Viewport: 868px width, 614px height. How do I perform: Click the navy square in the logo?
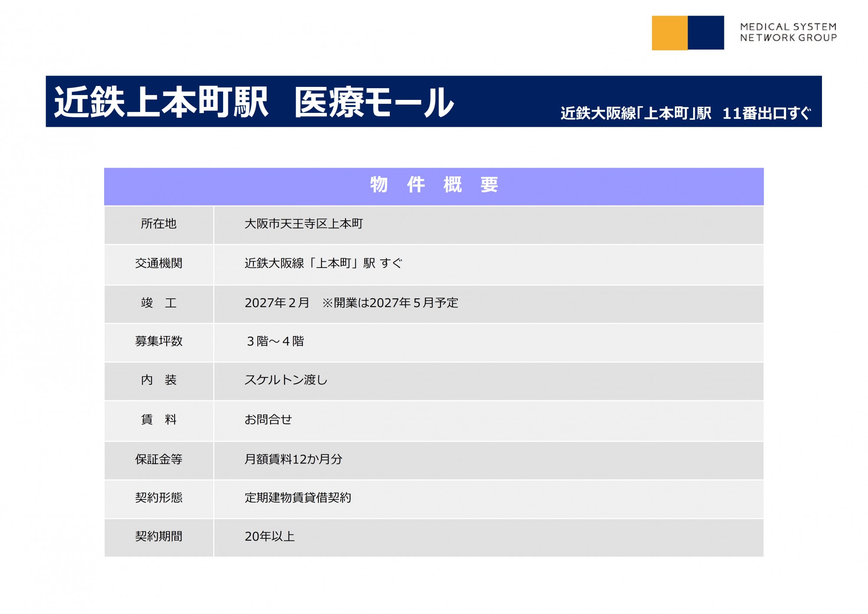pos(706,33)
